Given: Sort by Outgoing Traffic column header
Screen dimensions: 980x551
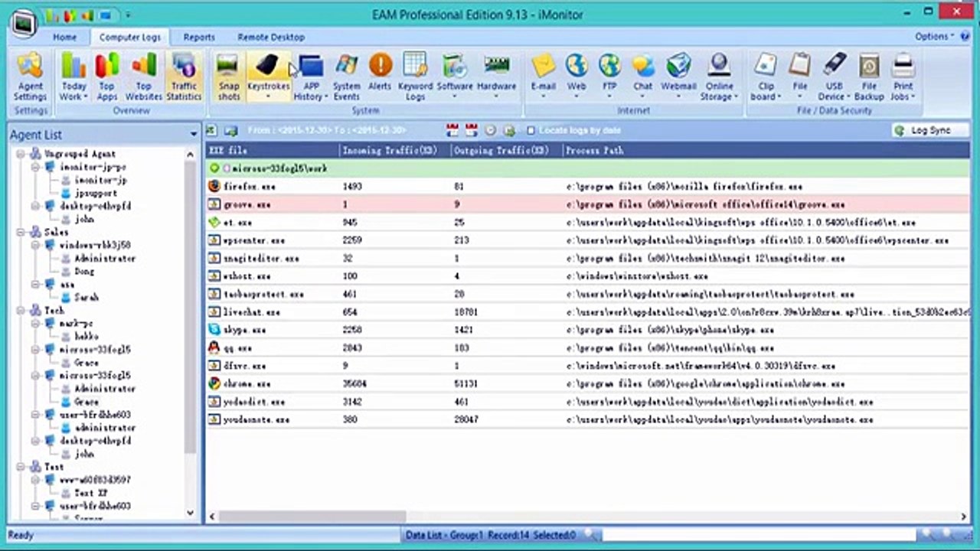Looking at the screenshot, I should 507,151.
